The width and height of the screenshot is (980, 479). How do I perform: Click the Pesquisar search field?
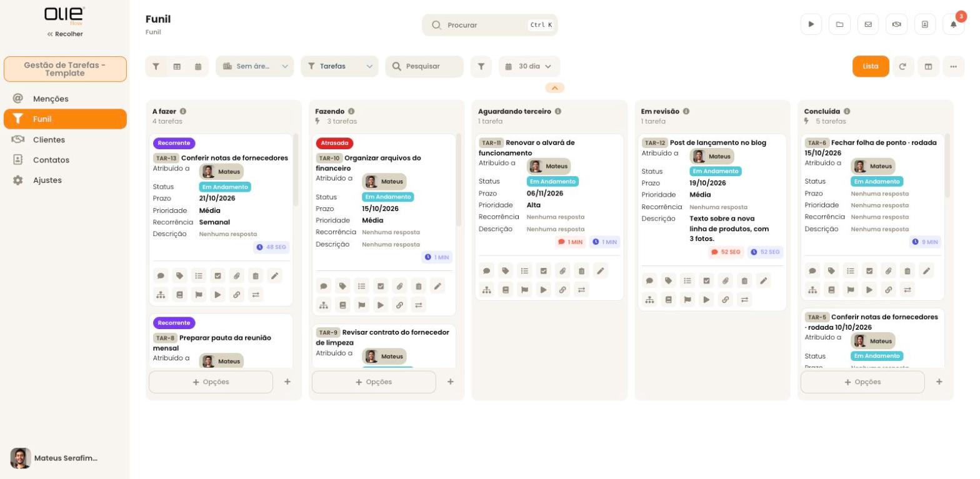[x=424, y=66]
